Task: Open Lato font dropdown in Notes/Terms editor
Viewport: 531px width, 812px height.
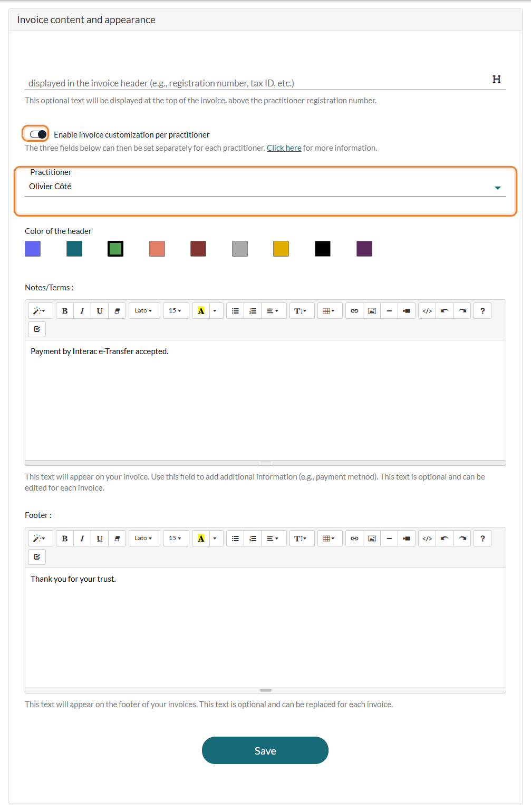Action: coord(144,311)
